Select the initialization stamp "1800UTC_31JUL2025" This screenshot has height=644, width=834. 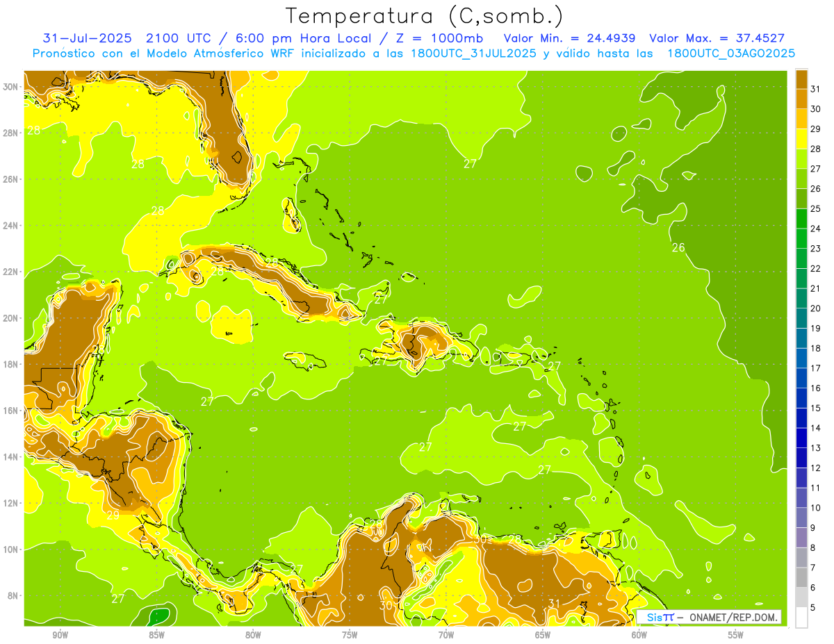point(473,53)
